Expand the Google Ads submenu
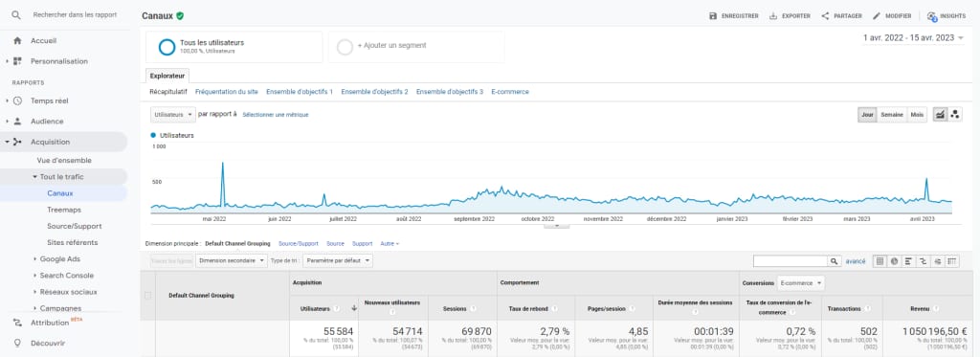 tap(35, 258)
